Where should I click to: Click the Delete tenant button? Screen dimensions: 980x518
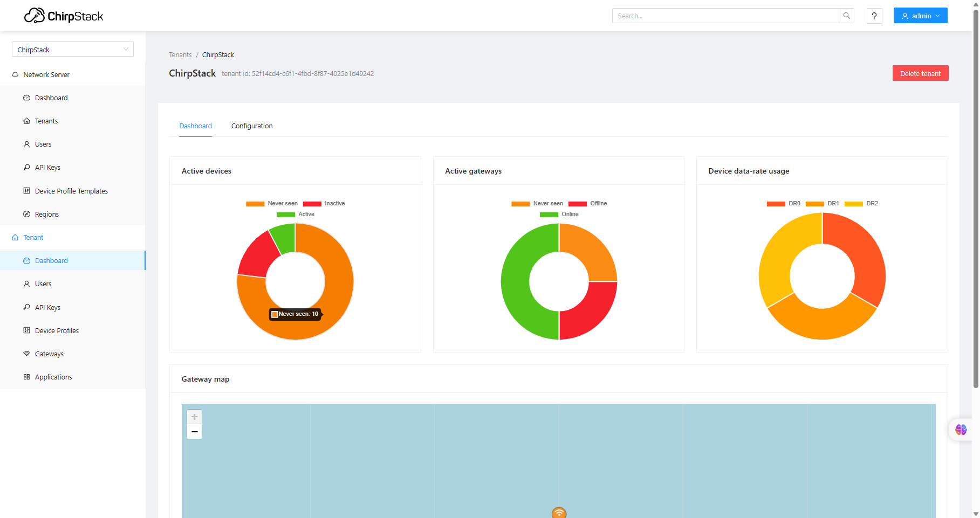921,73
